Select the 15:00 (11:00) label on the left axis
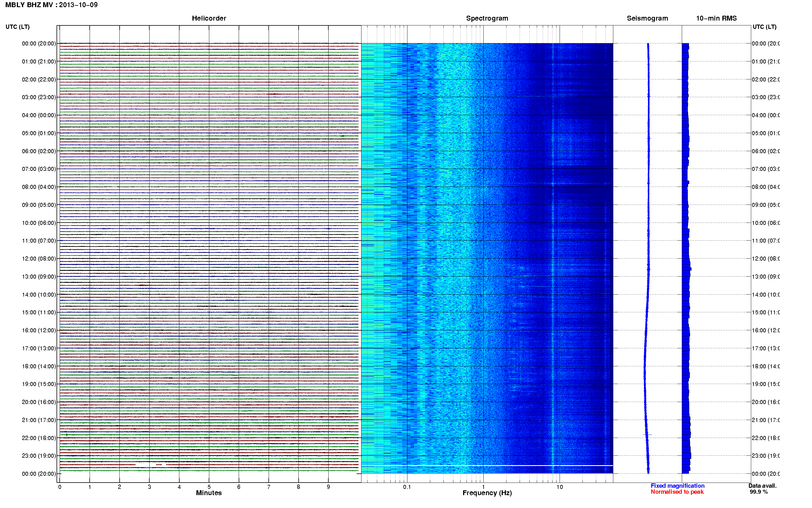Screen dimensions: 812x508 [x=39, y=312]
